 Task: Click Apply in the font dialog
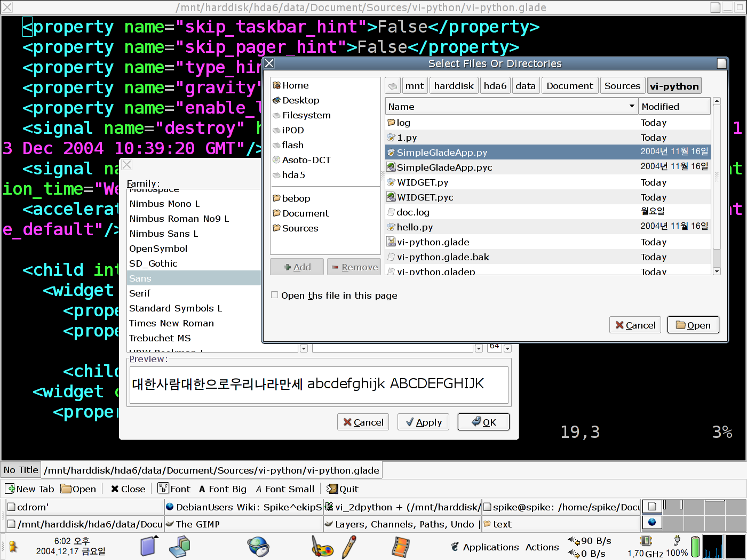[x=423, y=422]
